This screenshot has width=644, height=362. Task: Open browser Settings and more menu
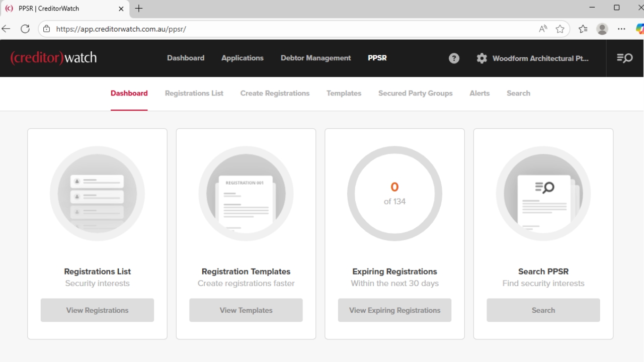click(622, 29)
